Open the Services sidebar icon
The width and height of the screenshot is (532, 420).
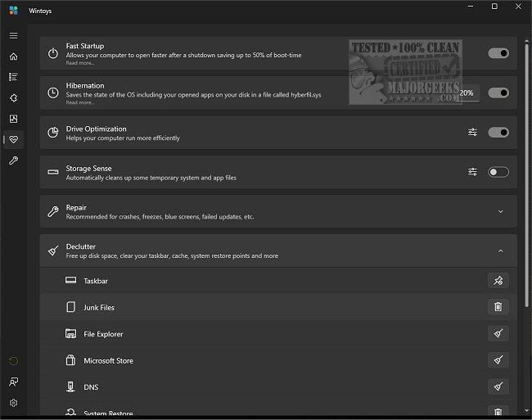tap(14, 98)
